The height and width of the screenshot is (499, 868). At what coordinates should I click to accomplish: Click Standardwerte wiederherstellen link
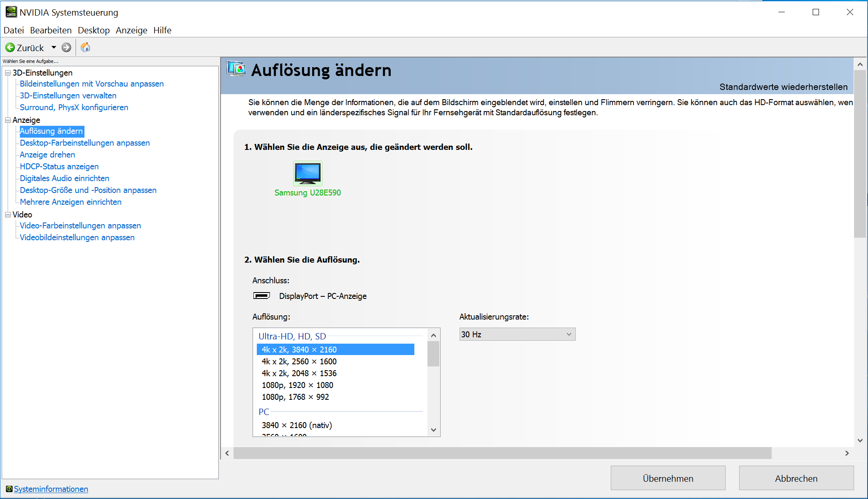[783, 87]
